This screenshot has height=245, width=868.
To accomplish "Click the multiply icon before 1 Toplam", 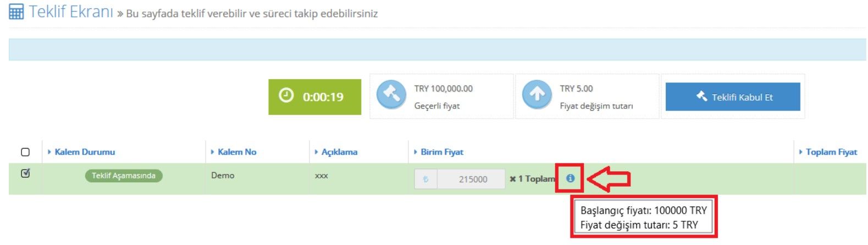I will tap(512, 179).
